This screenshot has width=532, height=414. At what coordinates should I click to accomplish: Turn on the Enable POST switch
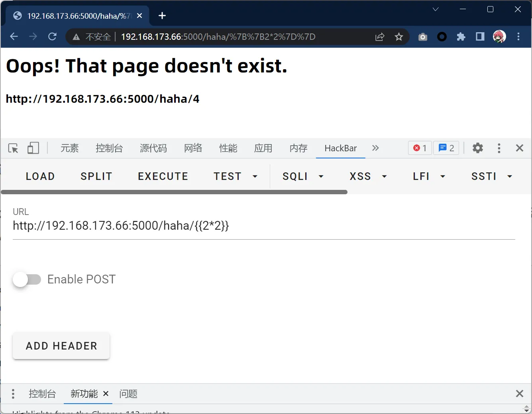27,279
